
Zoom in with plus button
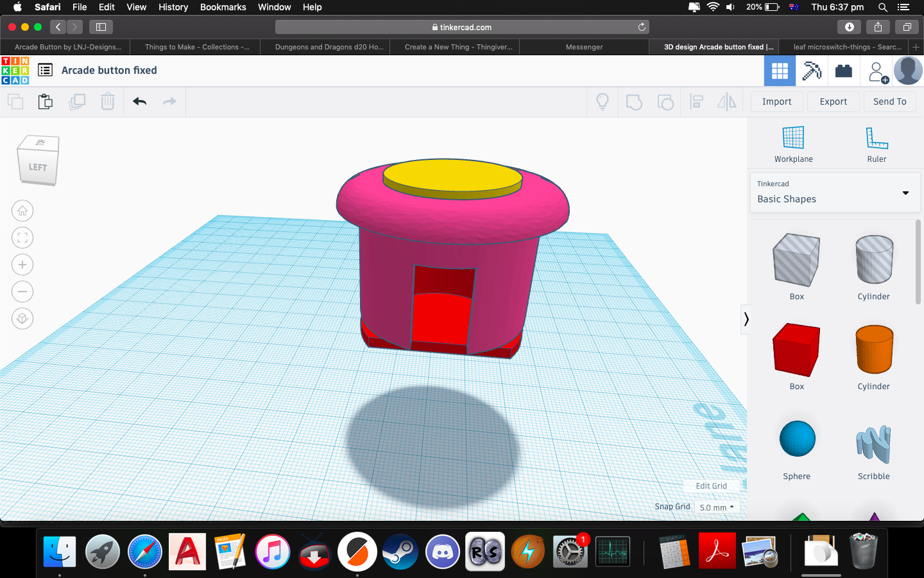pyautogui.click(x=22, y=265)
